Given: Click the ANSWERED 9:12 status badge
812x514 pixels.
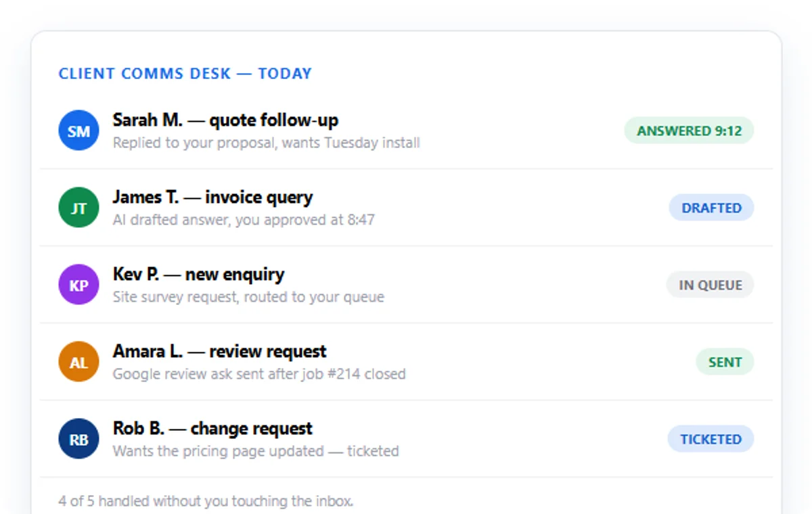Looking at the screenshot, I should click(x=689, y=131).
